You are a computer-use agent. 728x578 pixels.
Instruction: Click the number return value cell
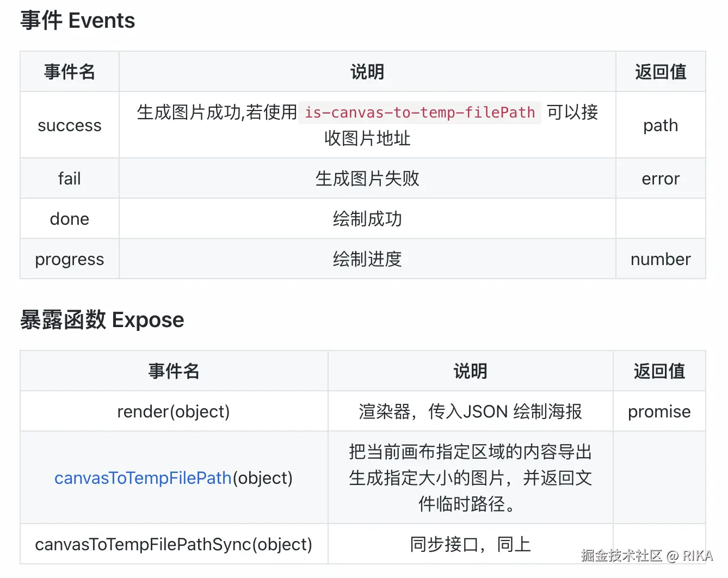661,259
